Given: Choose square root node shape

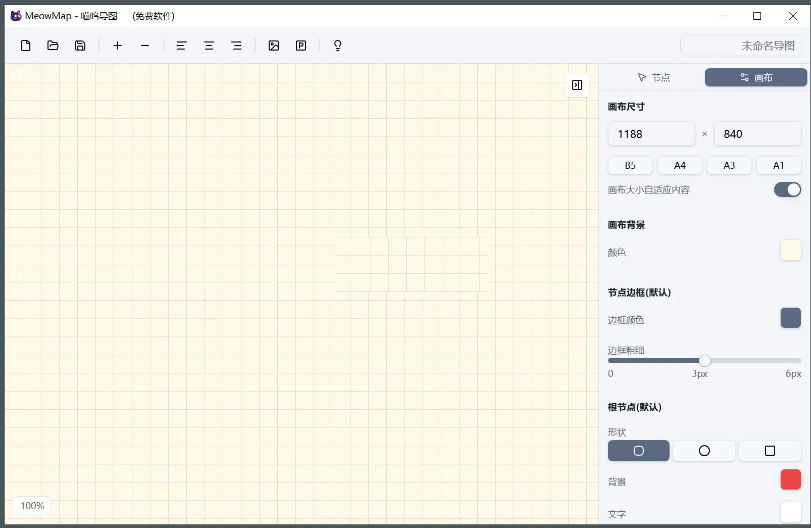Looking at the screenshot, I should [x=770, y=451].
